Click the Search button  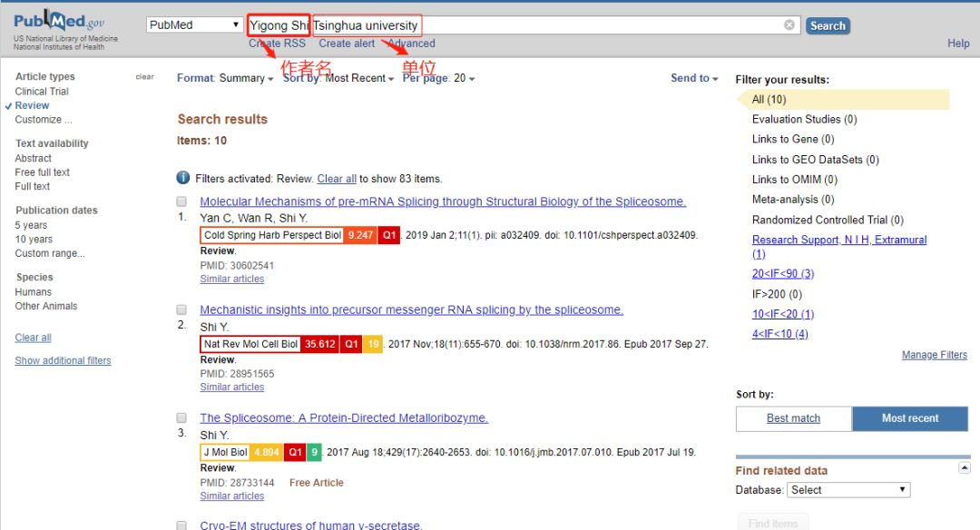click(x=828, y=25)
